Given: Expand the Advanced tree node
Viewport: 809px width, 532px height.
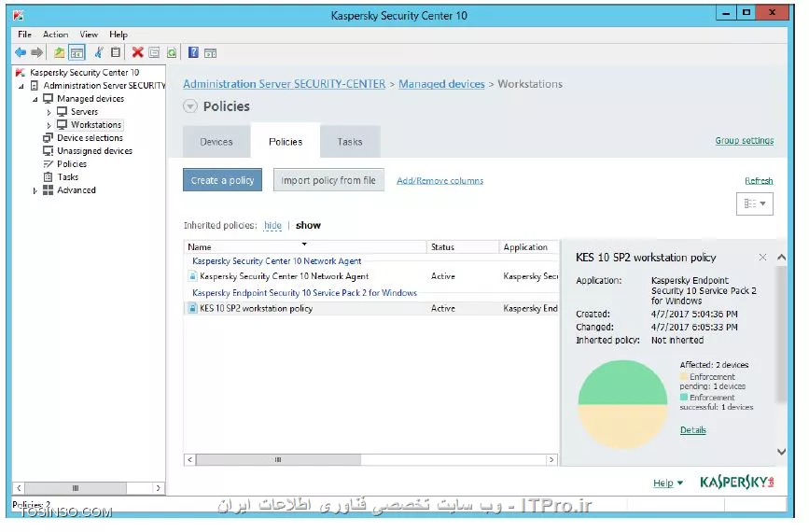Looking at the screenshot, I should (35, 191).
